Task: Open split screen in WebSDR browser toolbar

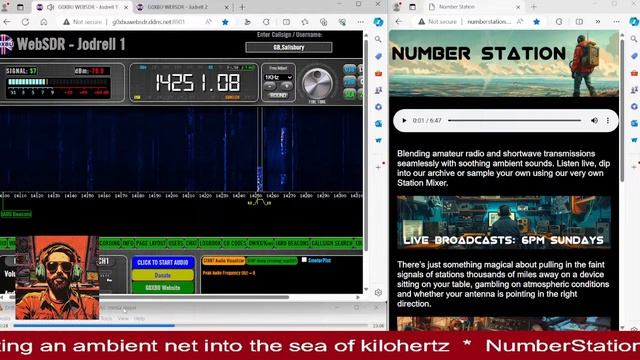Action: (x=287, y=22)
